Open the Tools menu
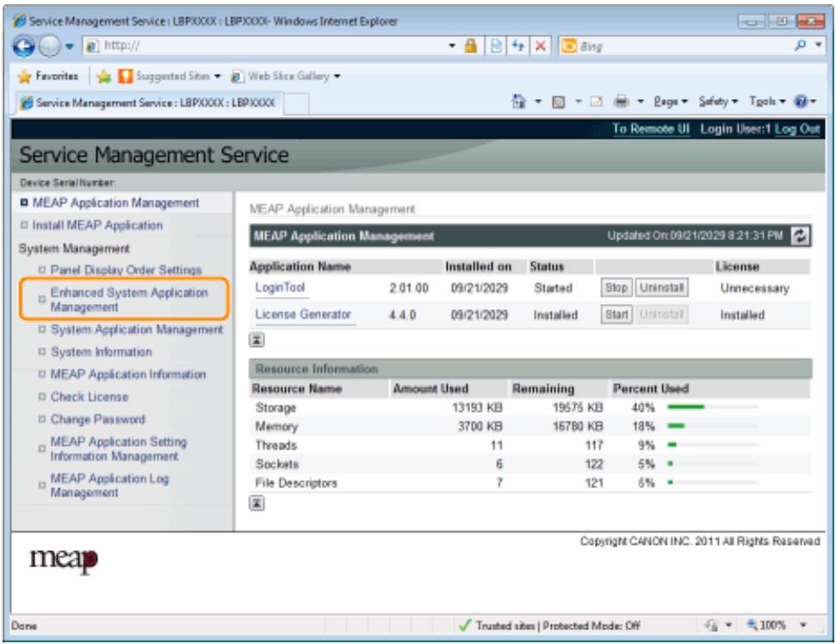Viewport: 836px width, 644px height. (767, 101)
